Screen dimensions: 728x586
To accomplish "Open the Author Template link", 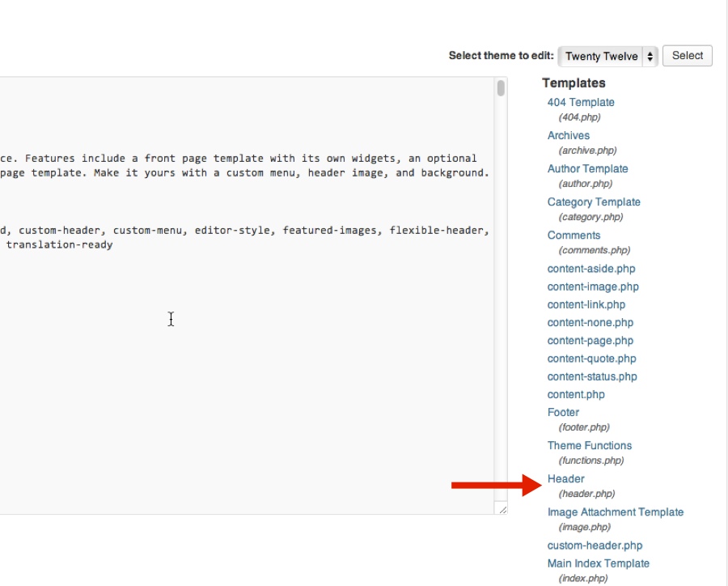I will pyautogui.click(x=587, y=168).
